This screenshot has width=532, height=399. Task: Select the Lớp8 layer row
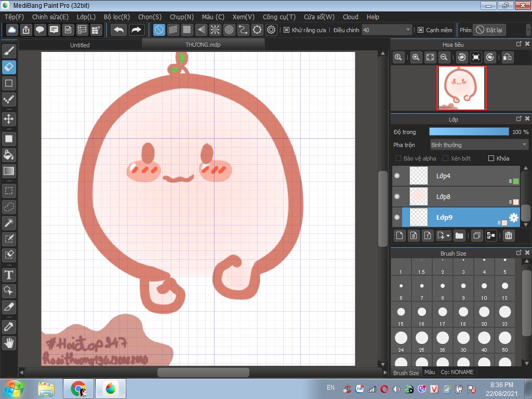[x=456, y=196]
